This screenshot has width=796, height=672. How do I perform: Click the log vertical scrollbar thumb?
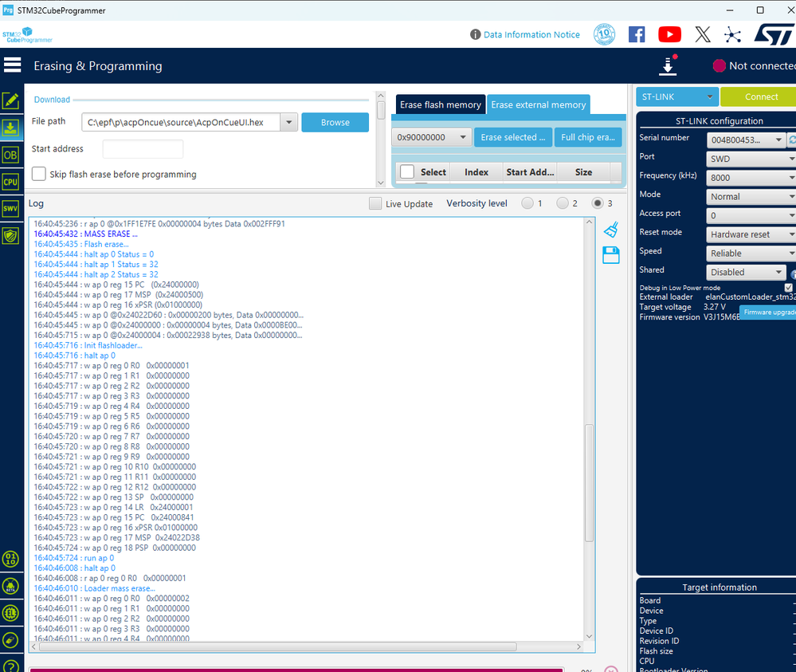point(589,483)
